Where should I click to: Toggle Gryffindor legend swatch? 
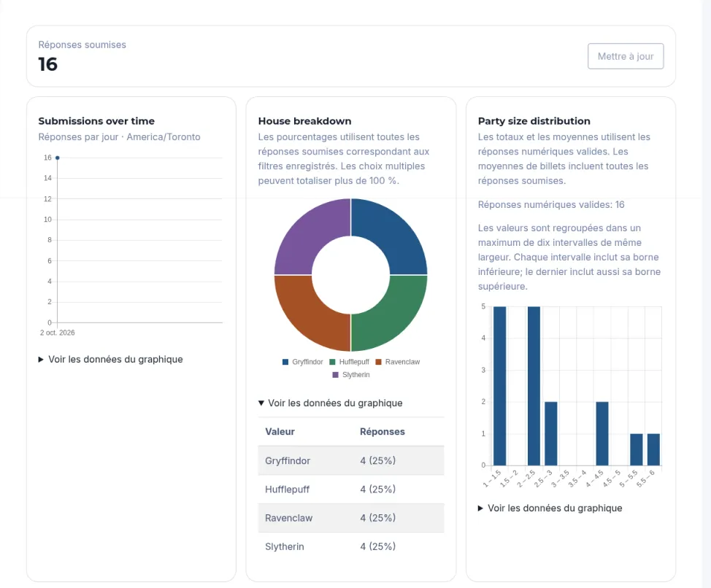(285, 362)
